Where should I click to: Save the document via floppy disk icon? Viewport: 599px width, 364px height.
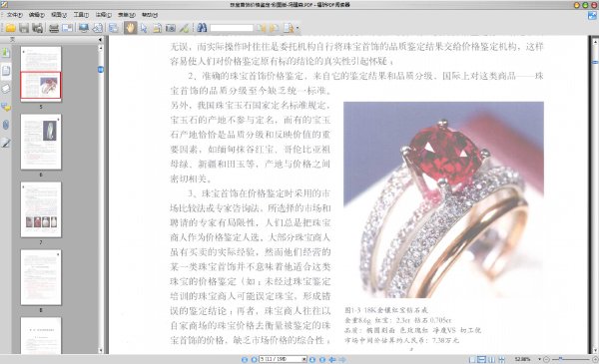coord(24,28)
